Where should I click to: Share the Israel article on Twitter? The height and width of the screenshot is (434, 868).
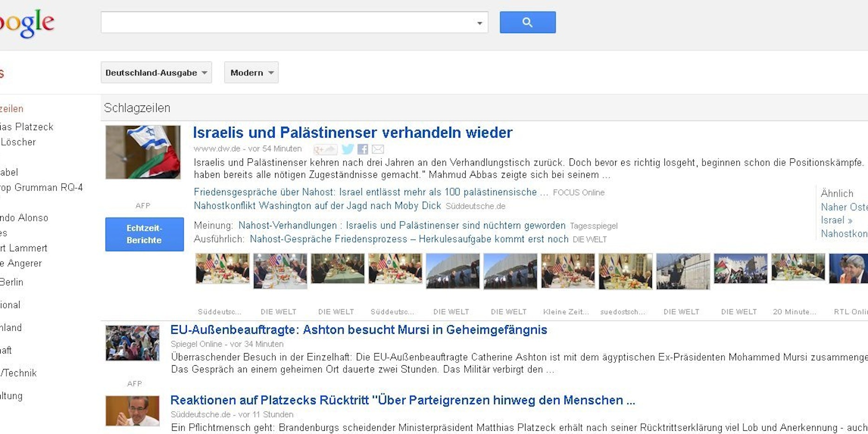348,149
